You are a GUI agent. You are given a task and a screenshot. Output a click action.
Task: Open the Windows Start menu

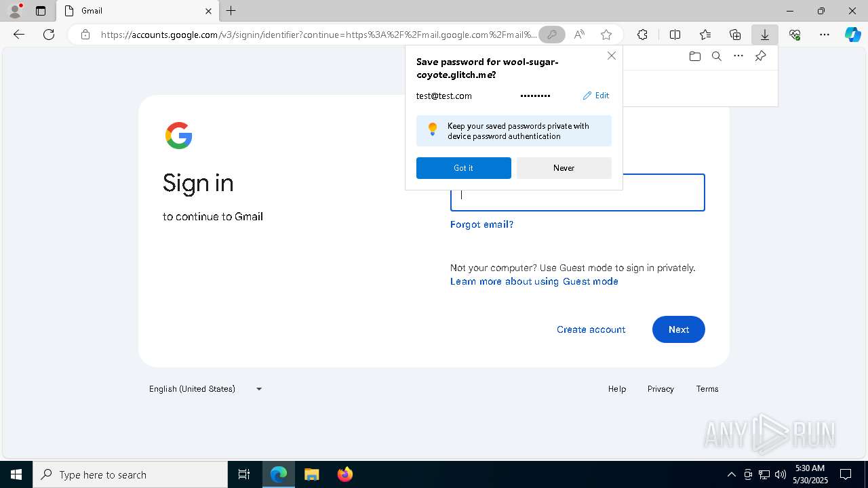pos(16,474)
